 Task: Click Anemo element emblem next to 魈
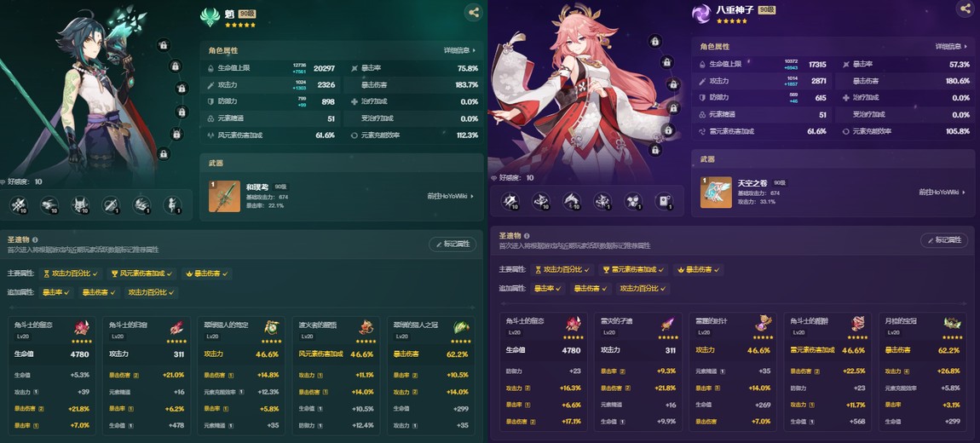210,17
